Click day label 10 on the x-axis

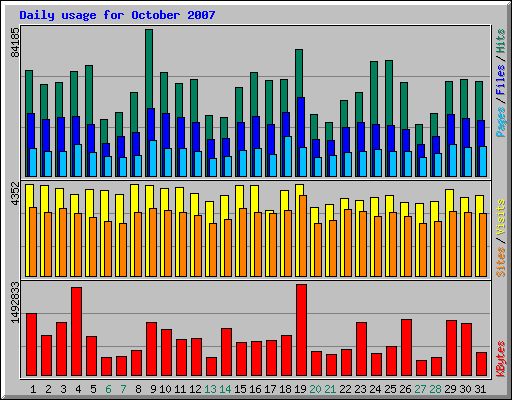[x=165, y=389]
